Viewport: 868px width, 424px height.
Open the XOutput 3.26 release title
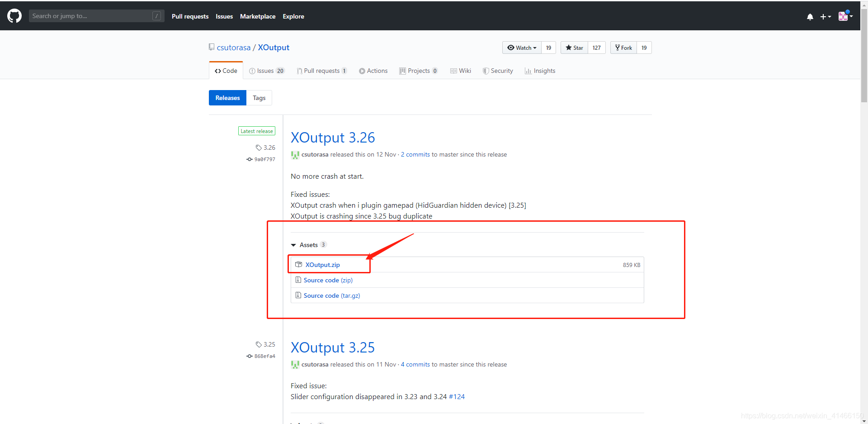tap(333, 137)
